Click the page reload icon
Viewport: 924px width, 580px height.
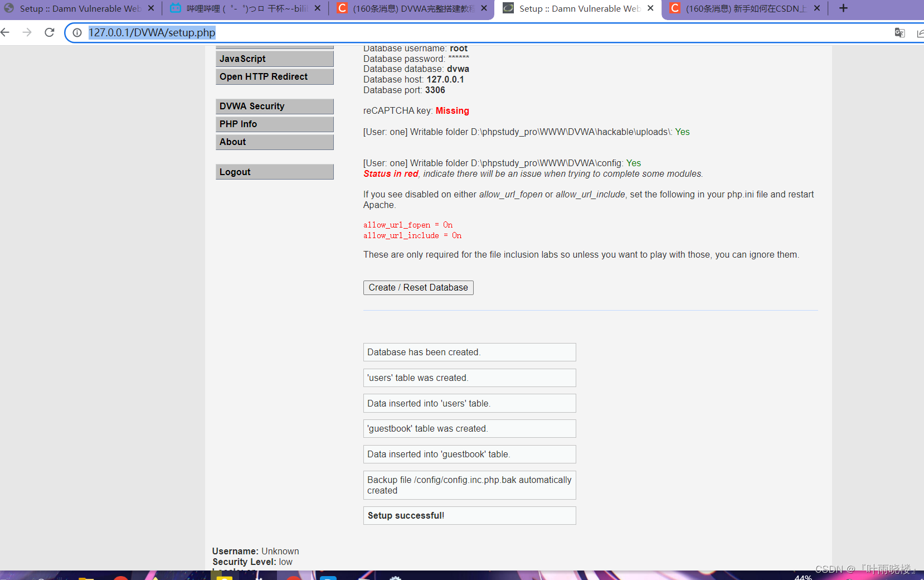[x=49, y=32]
